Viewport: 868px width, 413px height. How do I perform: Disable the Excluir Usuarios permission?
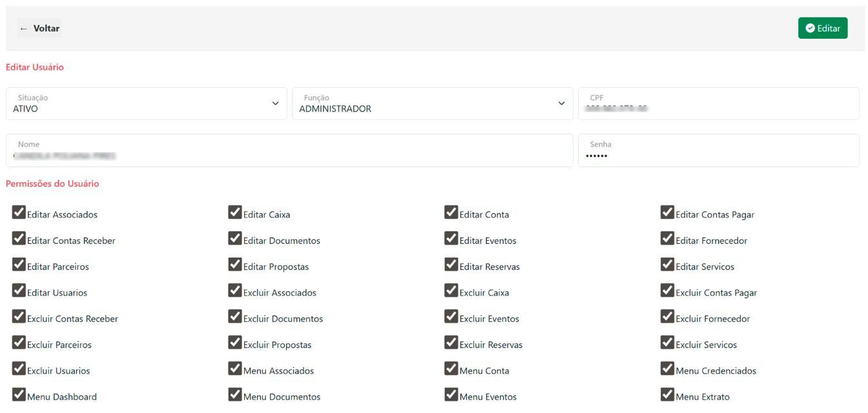(x=19, y=370)
